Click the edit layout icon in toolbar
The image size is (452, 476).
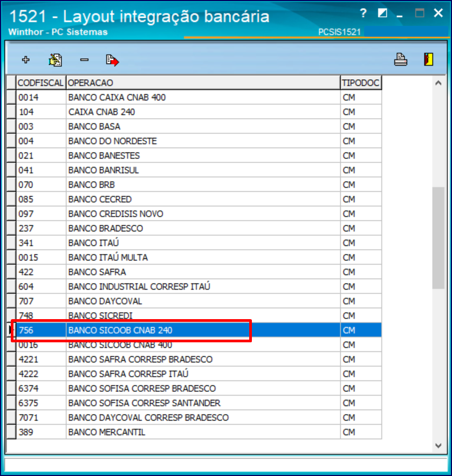pos(55,60)
